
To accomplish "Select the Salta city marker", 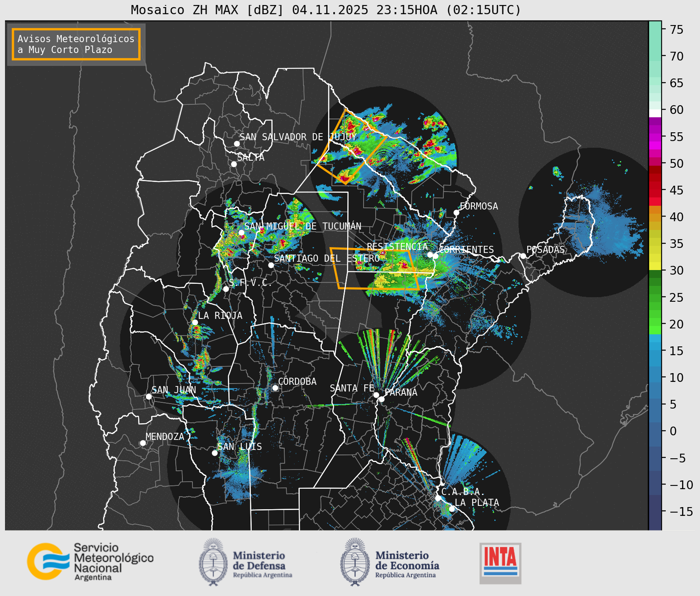I will pos(234,164).
